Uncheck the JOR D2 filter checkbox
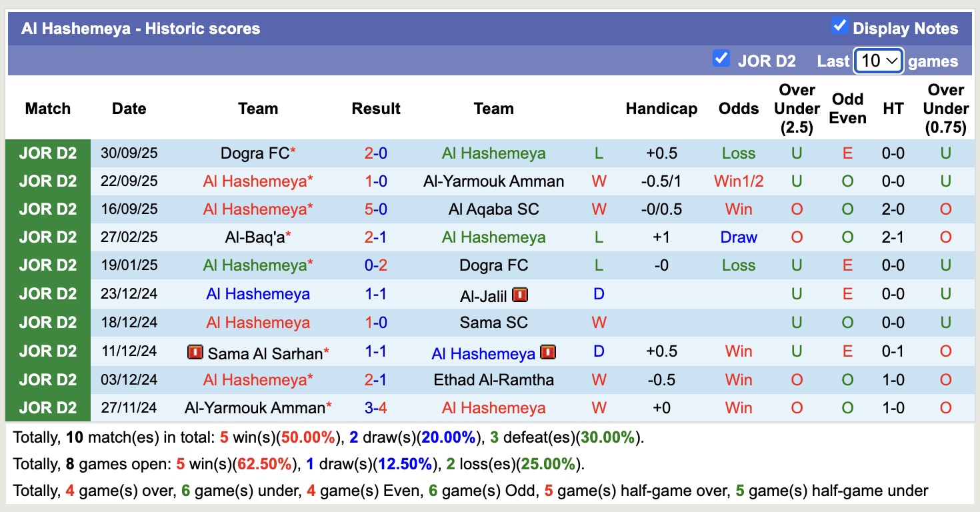Viewport: 980px width, 512px height. click(x=721, y=59)
